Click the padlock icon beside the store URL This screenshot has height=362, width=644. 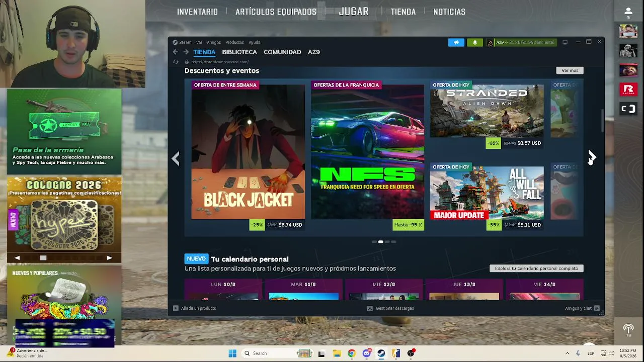pyautogui.click(x=187, y=62)
